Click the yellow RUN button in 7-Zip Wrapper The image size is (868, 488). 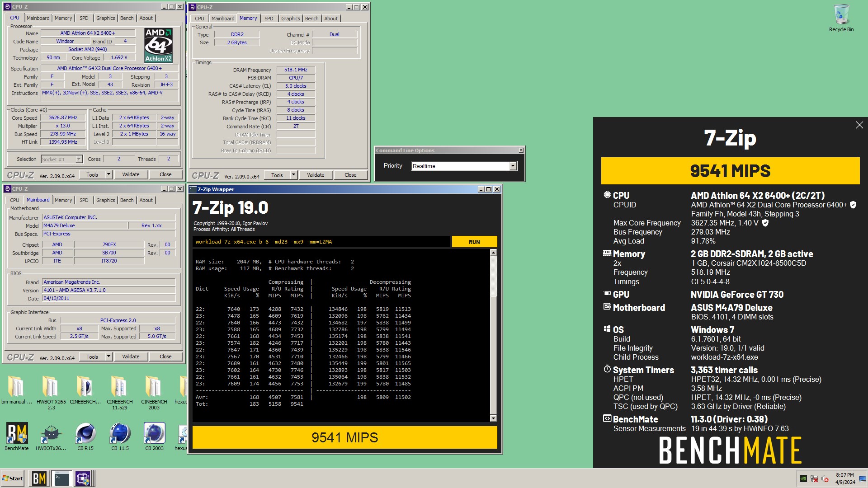474,242
